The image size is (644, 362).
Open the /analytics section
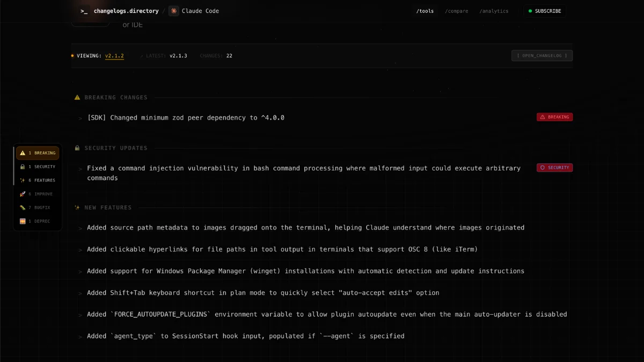[x=493, y=11]
